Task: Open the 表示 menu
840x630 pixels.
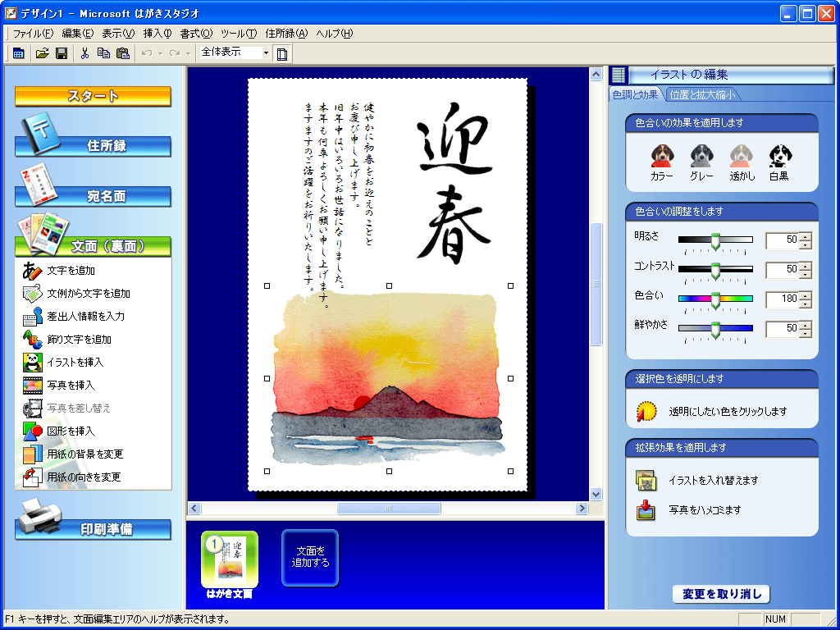Action: coord(118,34)
